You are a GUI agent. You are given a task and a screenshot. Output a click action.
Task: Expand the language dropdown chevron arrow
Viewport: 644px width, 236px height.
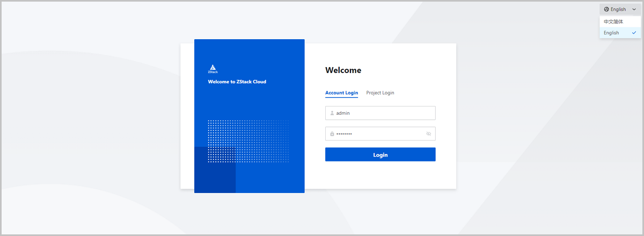point(634,9)
